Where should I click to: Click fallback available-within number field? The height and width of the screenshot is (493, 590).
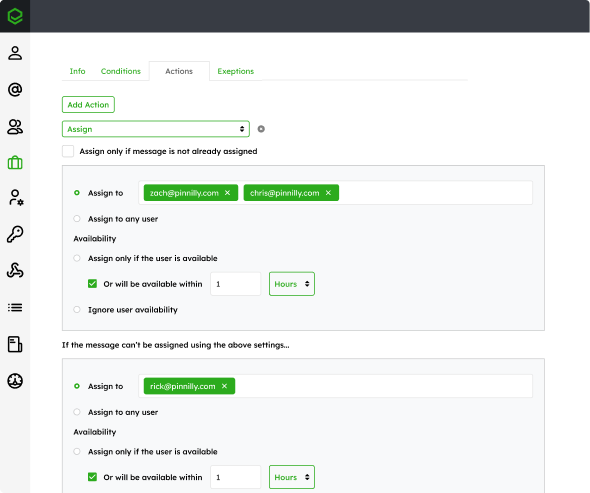click(236, 477)
